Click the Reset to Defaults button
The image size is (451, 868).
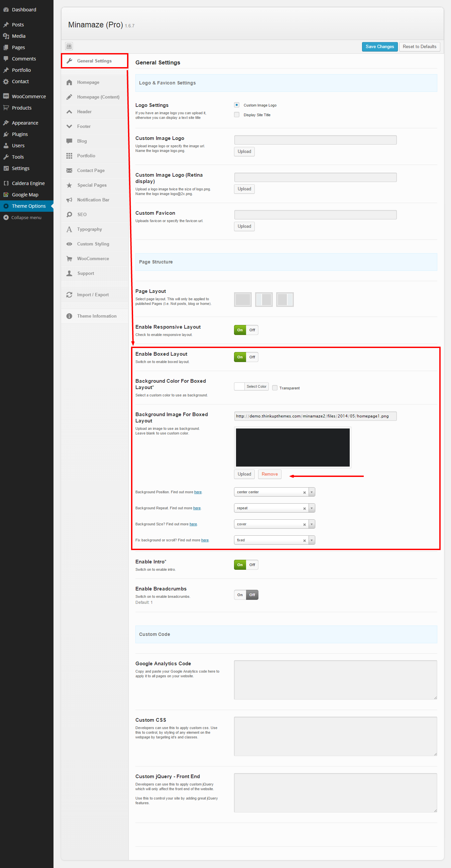point(419,46)
